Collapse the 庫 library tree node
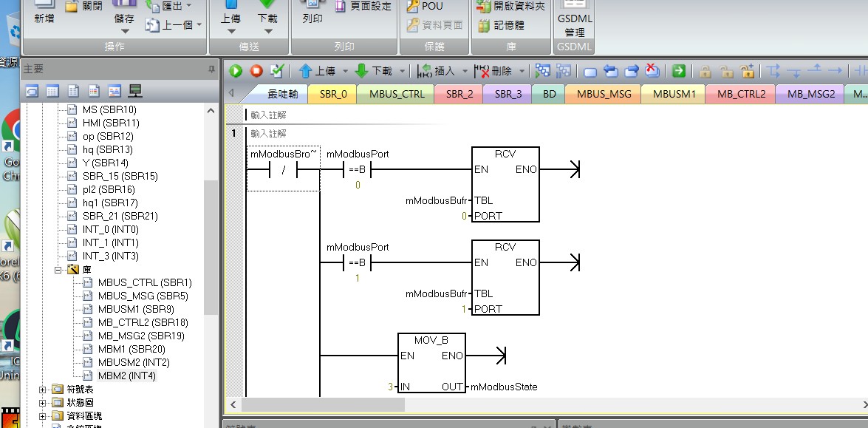Viewport: 868px width, 428px height. [58, 270]
